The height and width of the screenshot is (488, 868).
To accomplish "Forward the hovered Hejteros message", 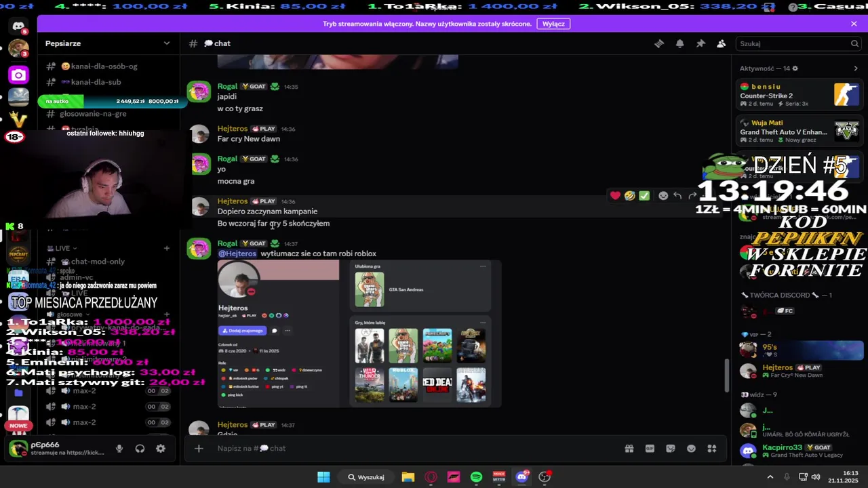I will pyautogui.click(x=692, y=196).
